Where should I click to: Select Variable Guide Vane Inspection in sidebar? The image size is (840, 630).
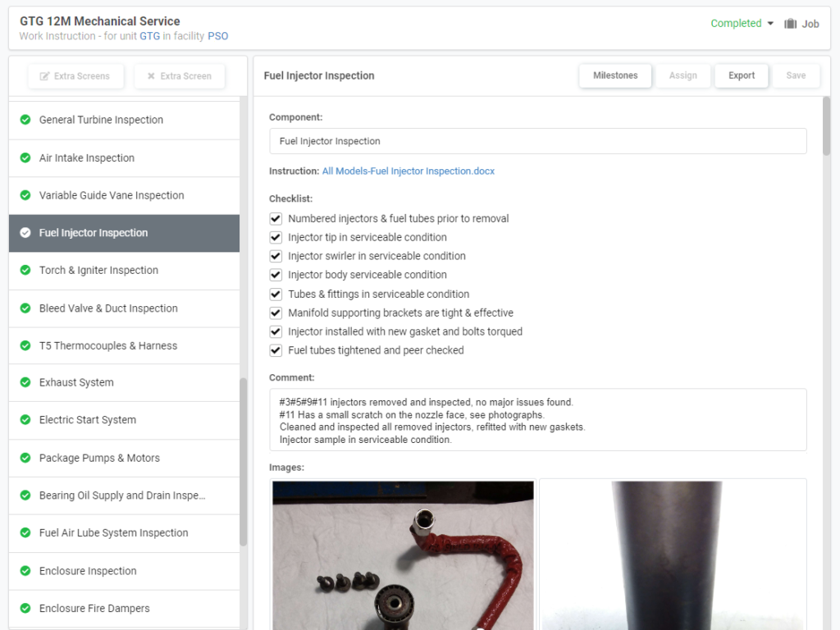(112, 195)
